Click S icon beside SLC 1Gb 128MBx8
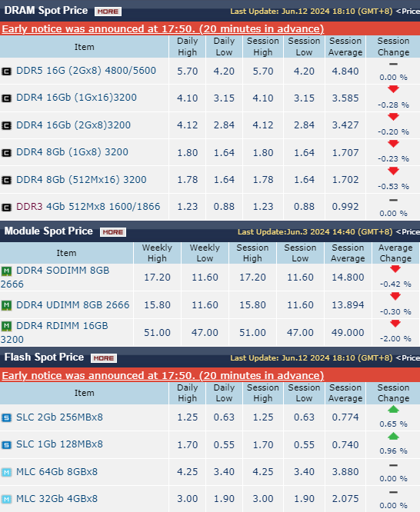 6,445
